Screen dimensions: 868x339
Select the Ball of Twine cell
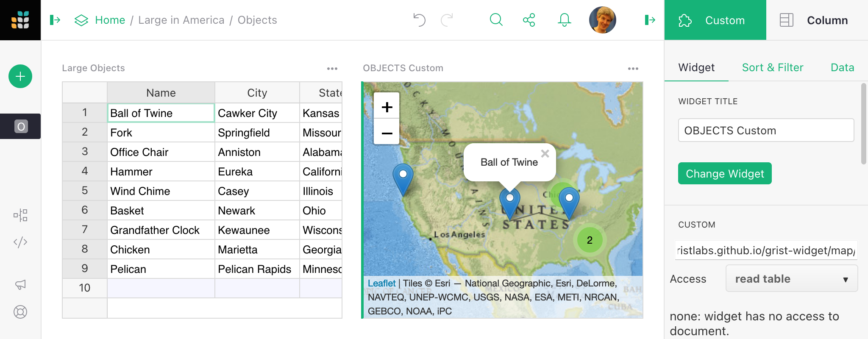point(161,113)
